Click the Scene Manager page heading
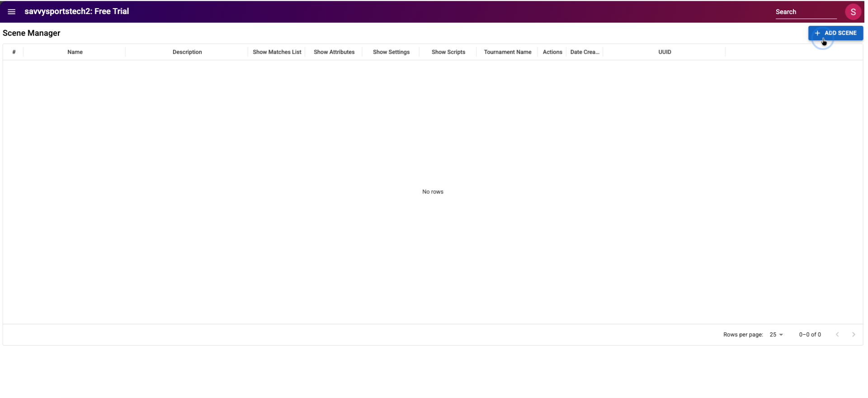The image size is (868, 398). (x=32, y=33)
